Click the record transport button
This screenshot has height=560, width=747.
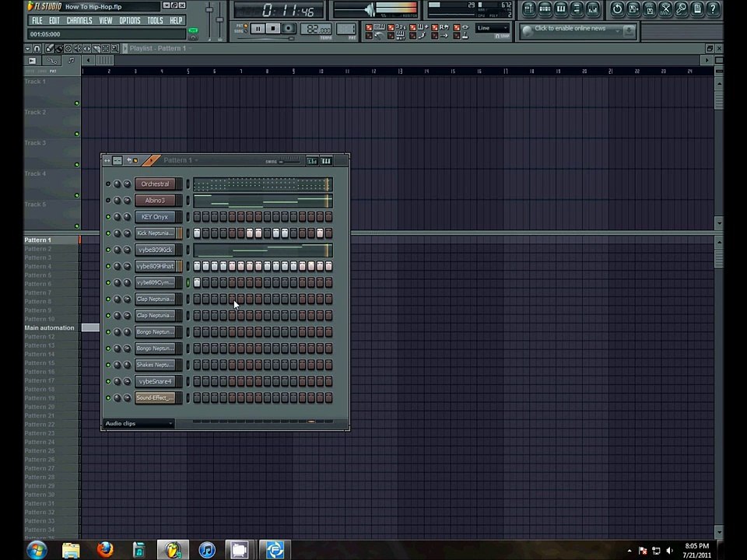click(288, 29)
